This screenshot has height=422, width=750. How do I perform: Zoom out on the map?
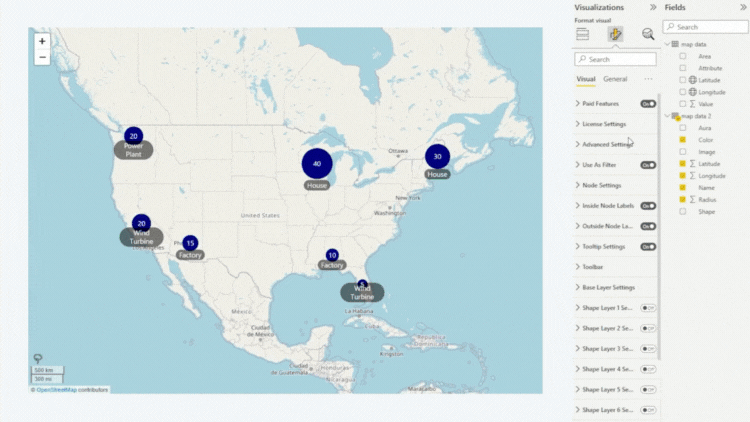(42, 58)
